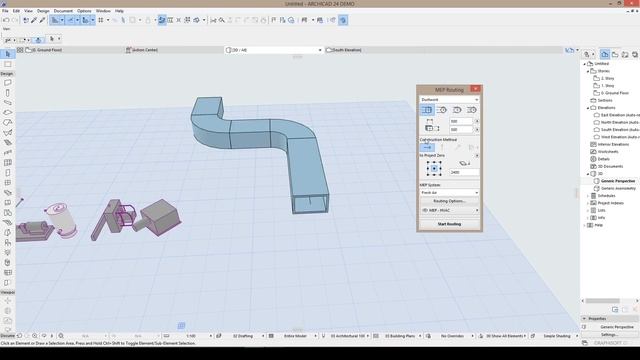Collapse the Elevations folder in Navigator
Viewport: 640px width, 360px height.
click(x=588, y=108)
